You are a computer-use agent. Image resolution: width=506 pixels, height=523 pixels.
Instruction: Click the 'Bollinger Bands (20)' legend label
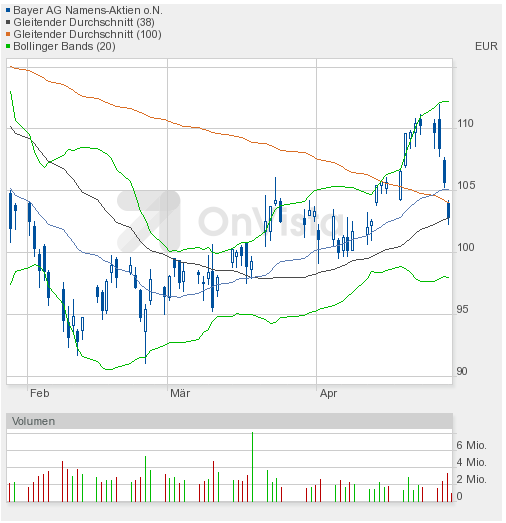64,46
